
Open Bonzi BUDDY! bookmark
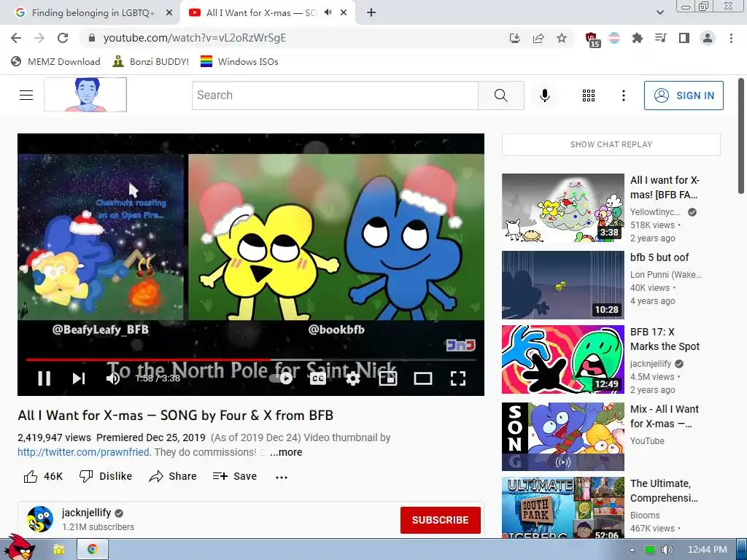click(x=150, y=61)
